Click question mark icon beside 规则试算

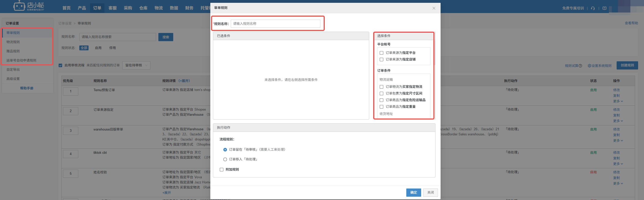click(x=580, y=66)
